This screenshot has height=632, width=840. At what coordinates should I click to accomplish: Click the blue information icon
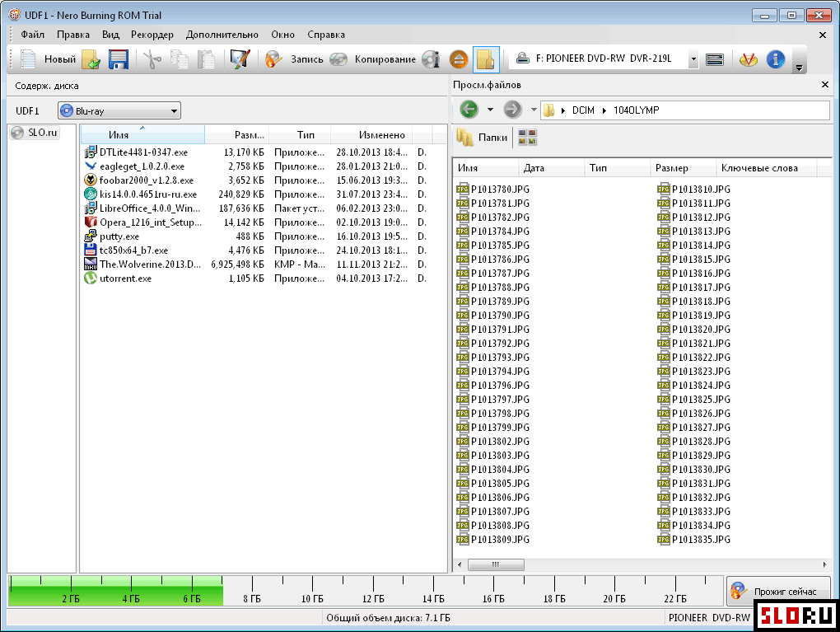pos(775,59)
